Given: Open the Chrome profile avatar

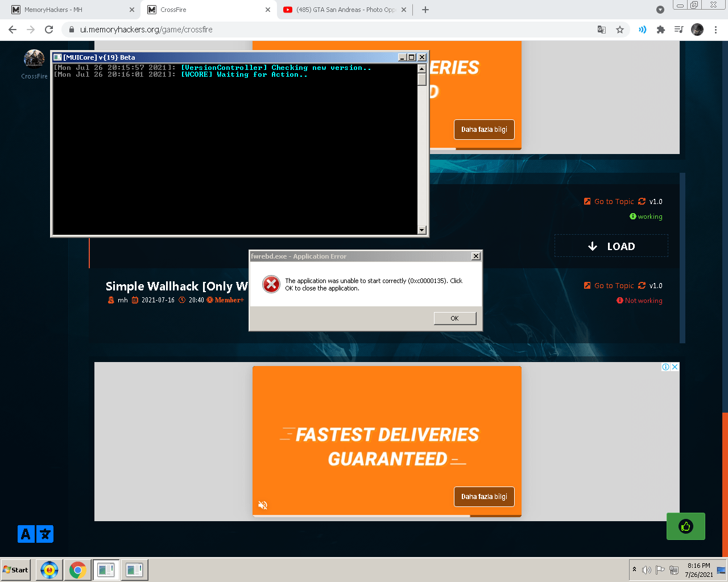Looking at the screenshot, I should (x=697, y=30).
